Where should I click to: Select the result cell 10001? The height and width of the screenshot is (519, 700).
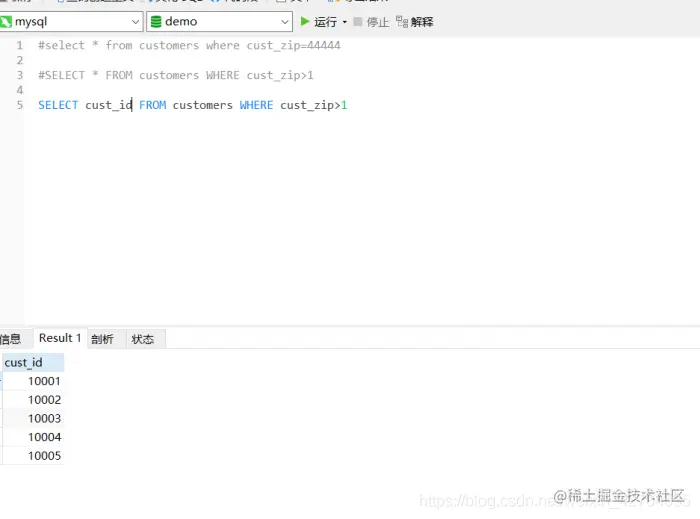point(33,381)
